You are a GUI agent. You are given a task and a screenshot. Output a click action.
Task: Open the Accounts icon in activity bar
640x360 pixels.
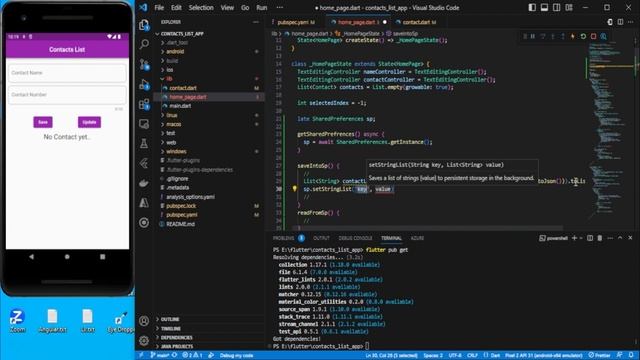tap(144, 321)
